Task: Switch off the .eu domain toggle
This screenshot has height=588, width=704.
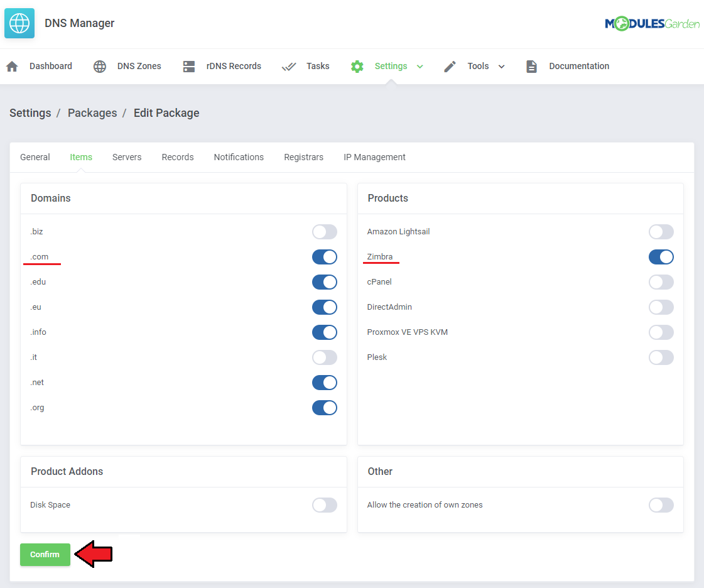Action: (x=325, y=307)
